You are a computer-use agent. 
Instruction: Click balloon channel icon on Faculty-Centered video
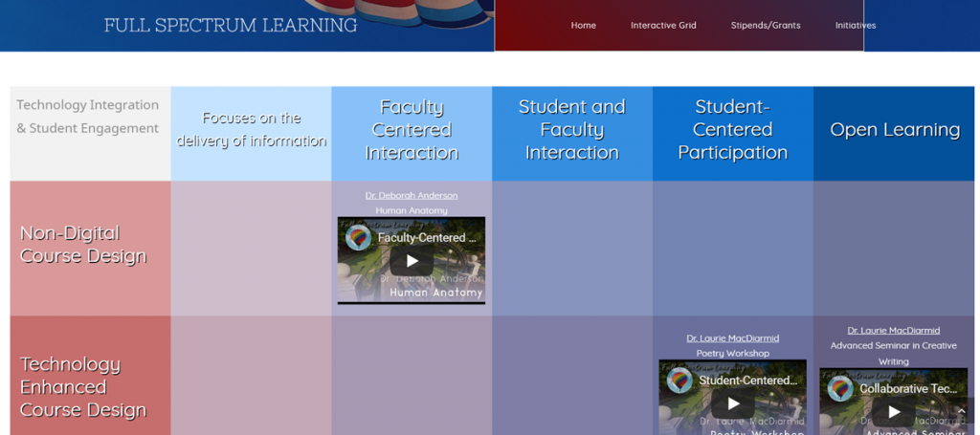point(359,237)
